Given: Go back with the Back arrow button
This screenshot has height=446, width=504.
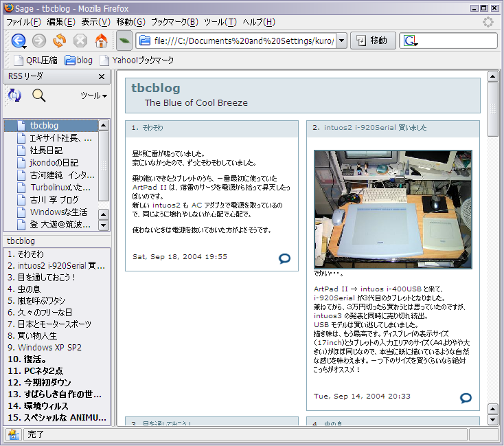Looking at the screenshot, I should [x=18, y=41].
